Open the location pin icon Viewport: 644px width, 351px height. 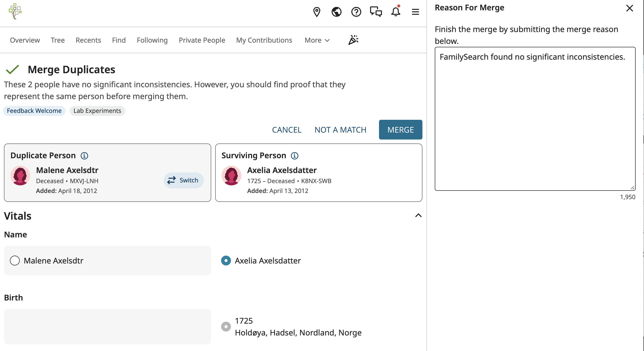(x=317, y=12)
